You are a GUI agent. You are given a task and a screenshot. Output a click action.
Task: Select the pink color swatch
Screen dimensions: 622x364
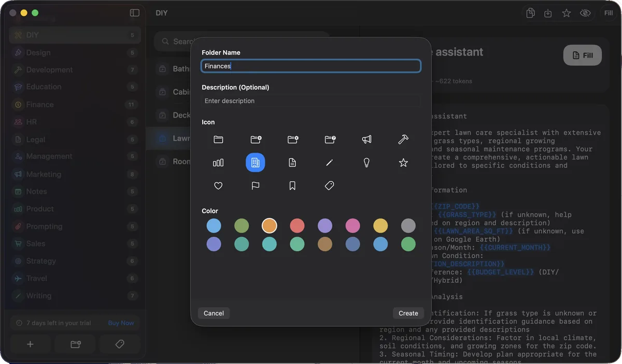pyautogui.click(x=352, y=225)
